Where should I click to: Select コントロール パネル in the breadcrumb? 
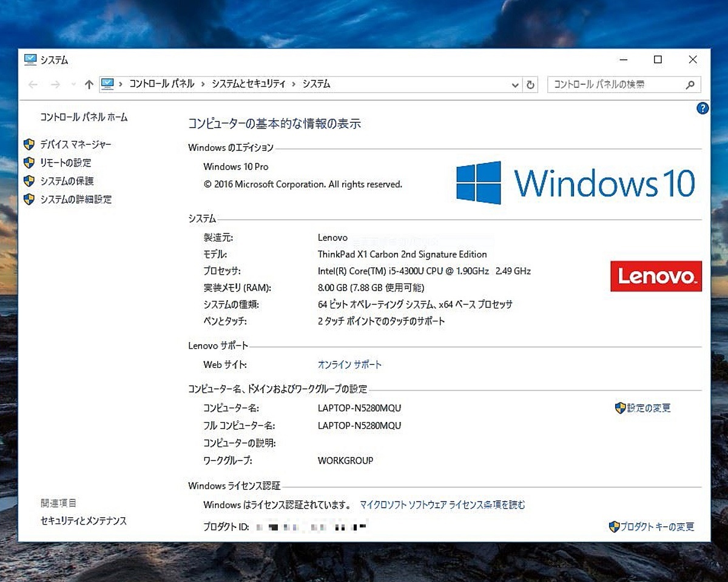point(162,84)
